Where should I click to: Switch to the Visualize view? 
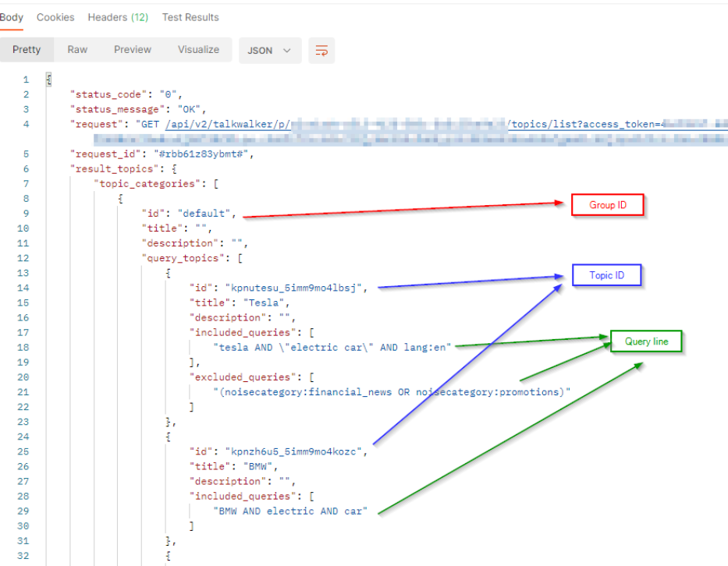click(x=198, y=50)
